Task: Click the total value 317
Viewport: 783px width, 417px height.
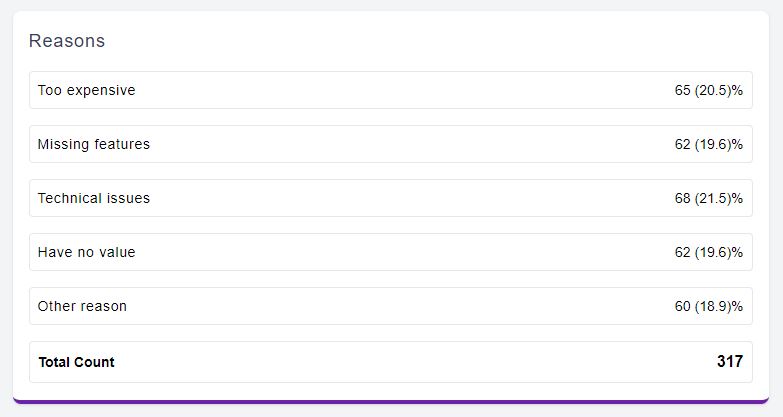Action: click(730, 361)
